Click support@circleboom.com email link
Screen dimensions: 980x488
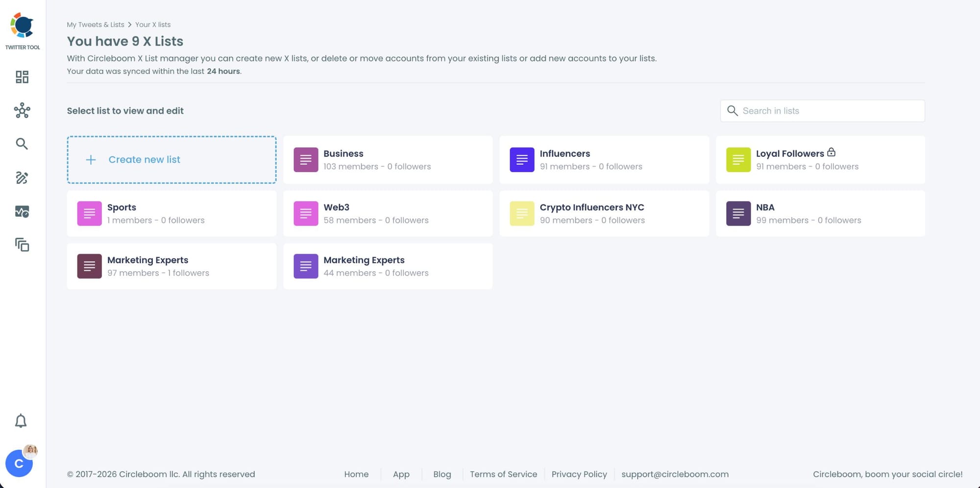tap(675, 474)
